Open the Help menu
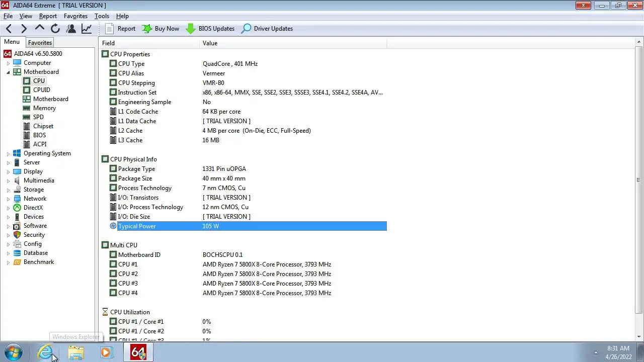 coord(122,16)
